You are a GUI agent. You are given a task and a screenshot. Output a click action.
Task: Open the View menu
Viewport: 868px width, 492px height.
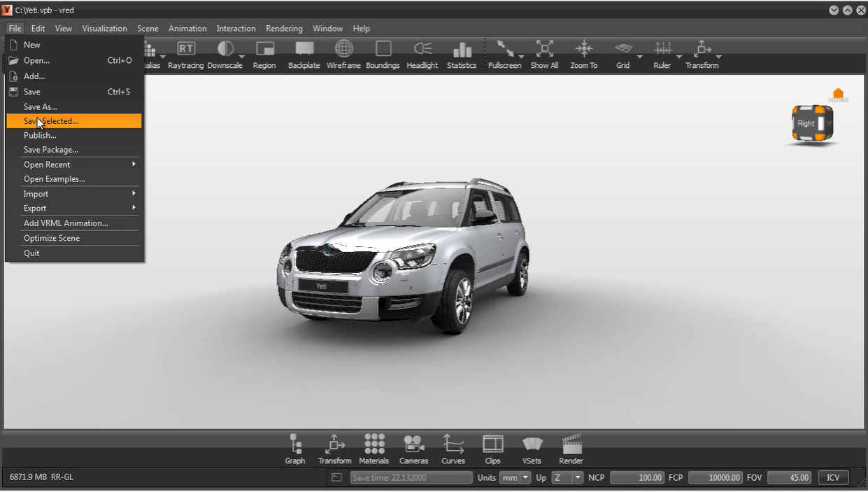click(64, 29)
